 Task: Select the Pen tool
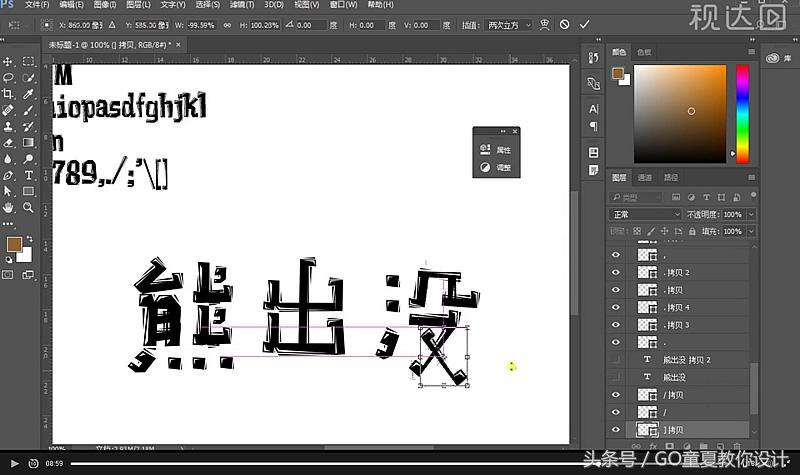click(8, 175)
